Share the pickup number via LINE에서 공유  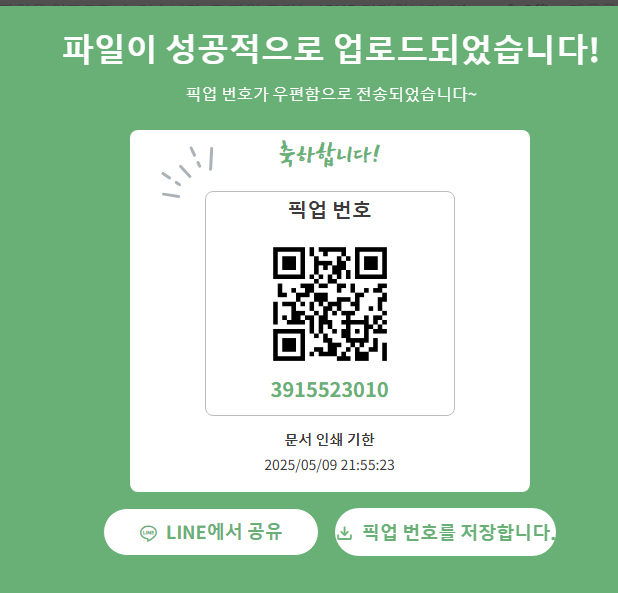point(211,532)
